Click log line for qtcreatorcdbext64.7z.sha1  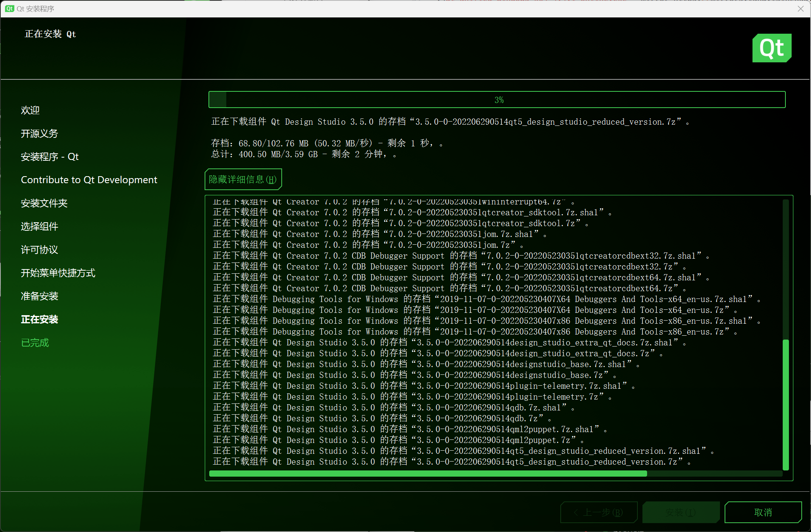[x=461, y=277]
